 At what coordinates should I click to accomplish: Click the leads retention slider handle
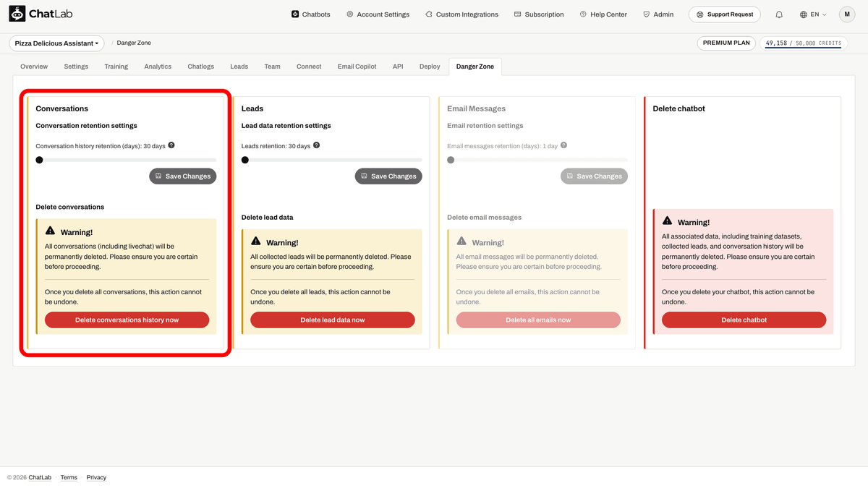(245, 160)
